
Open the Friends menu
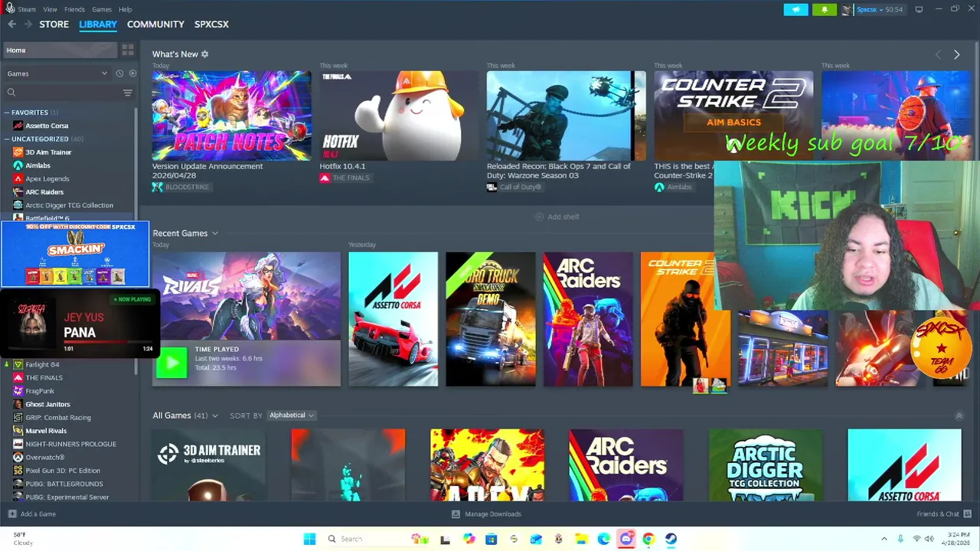[x=74, y=9]
